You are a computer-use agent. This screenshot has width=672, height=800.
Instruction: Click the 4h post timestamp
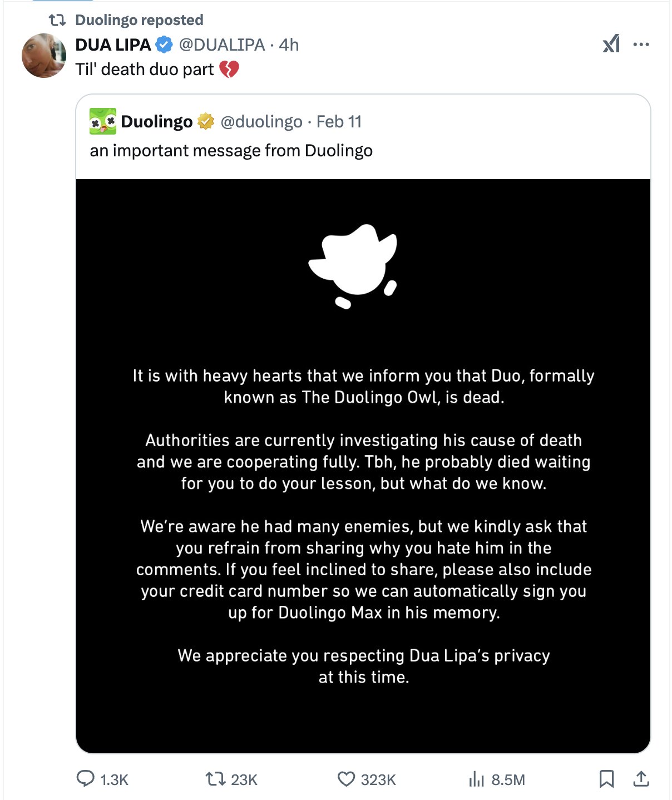(x=289, y=45)
